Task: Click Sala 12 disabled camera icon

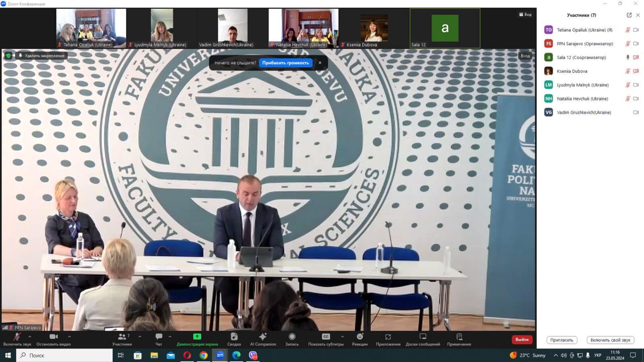Action: pos(636,57)
